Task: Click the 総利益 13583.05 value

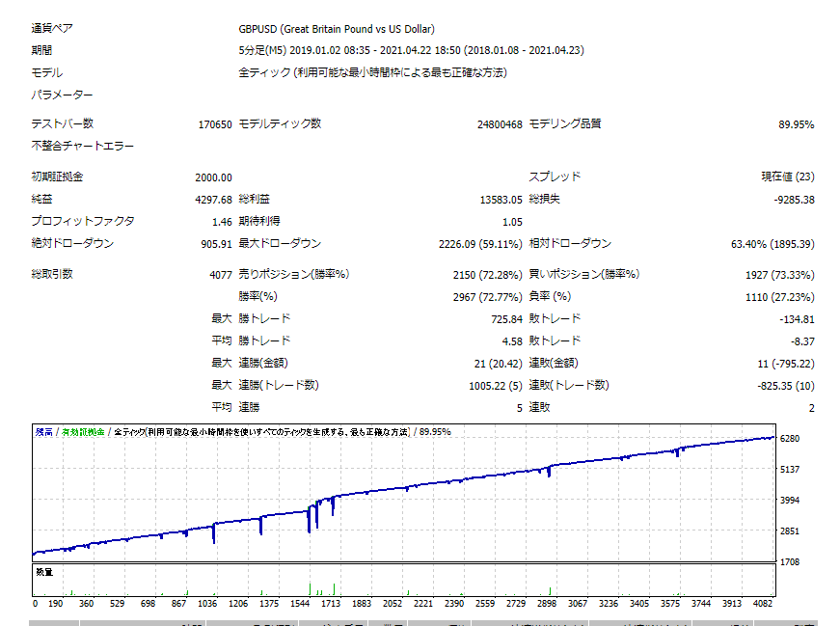Action: tap(501, 200)
